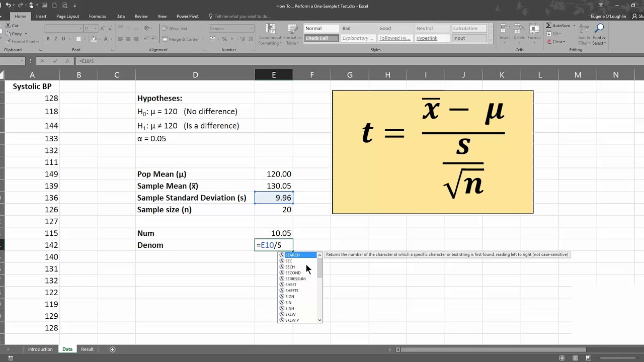The width and height of the screenshot is (644, 362).
Task: Open the Review ribbon tab
Action: pos(141,16)
